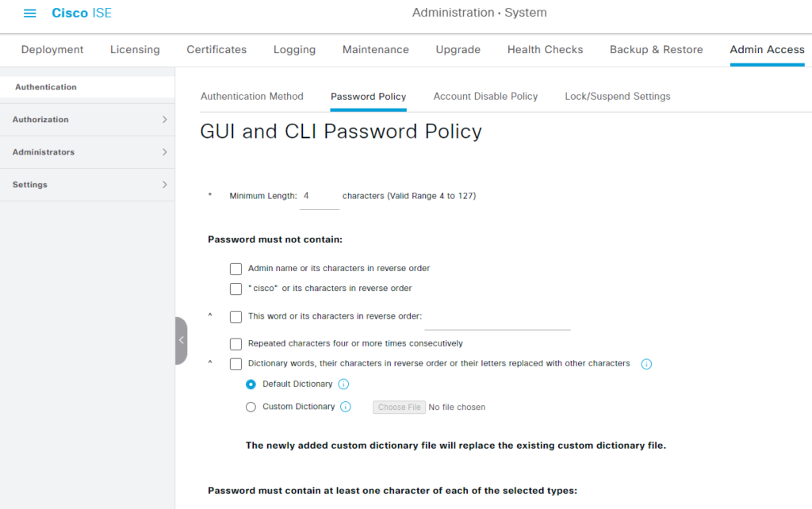812x509 pixels.
Task: Select the Default Dictionary radio button
Action: [251, 385]
